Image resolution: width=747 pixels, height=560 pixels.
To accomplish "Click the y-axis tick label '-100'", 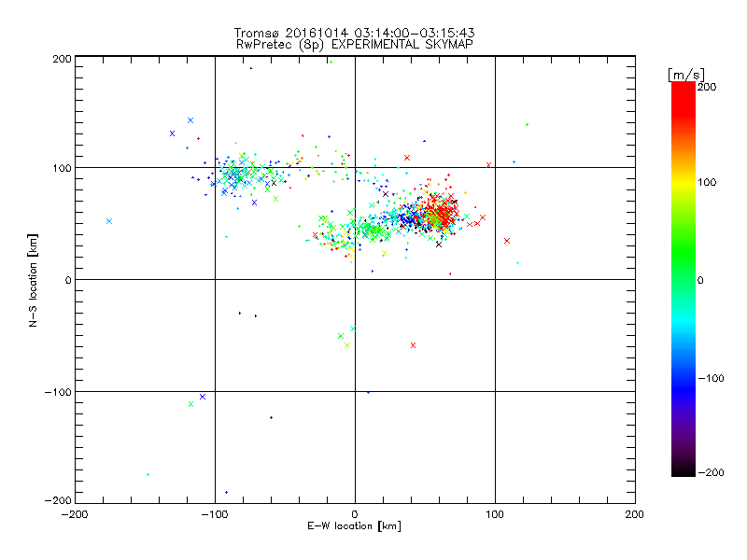I will 58,392.
